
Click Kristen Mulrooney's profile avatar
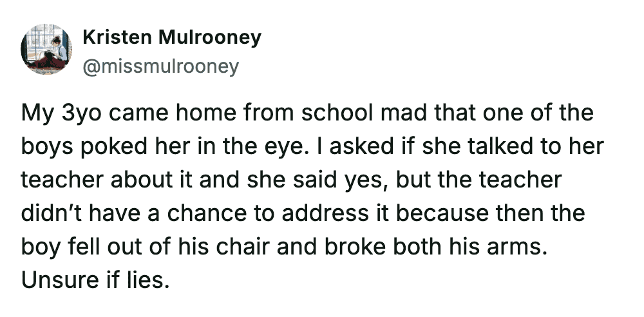46,49
